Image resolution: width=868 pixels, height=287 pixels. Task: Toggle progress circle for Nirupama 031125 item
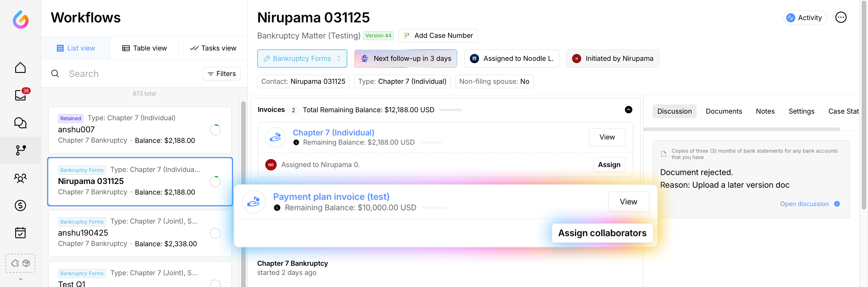215,182
